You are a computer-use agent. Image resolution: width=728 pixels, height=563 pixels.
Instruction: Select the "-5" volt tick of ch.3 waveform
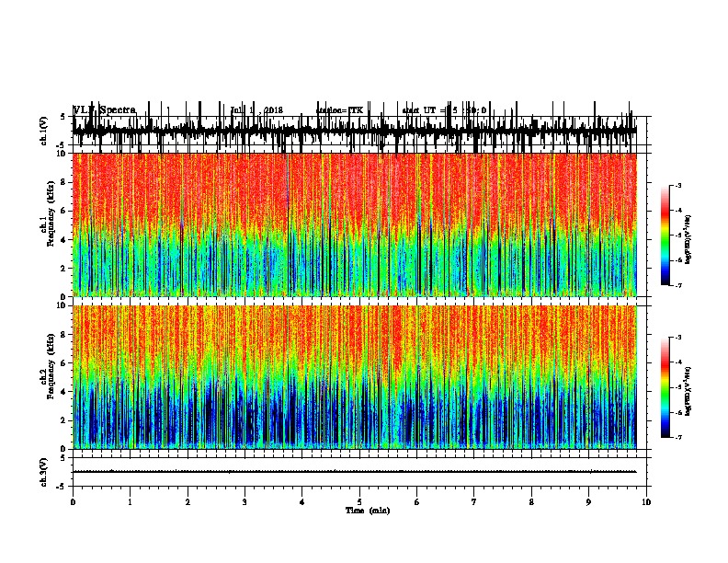click(62, 487)
